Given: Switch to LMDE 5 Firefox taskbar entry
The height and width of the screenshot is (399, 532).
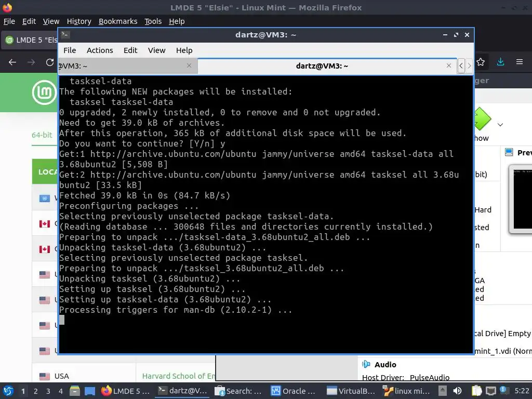Looking at the screenshot, I should pyautogui.click(x=126, y=391).
